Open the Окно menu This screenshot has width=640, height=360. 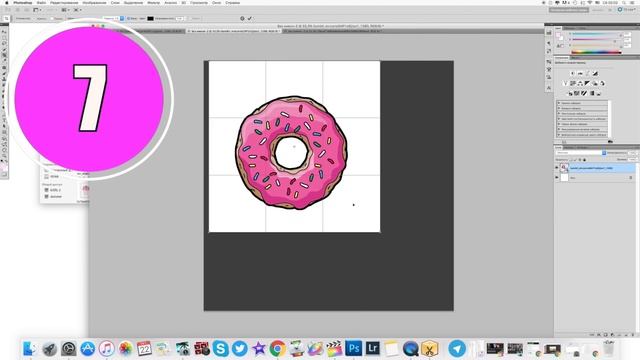[x=217, y=3]
